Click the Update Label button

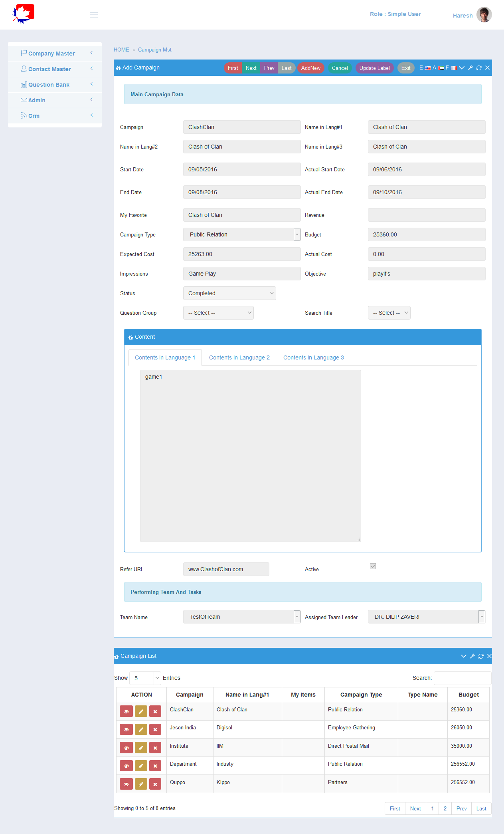pyautogui.click(x=375, y=68)
